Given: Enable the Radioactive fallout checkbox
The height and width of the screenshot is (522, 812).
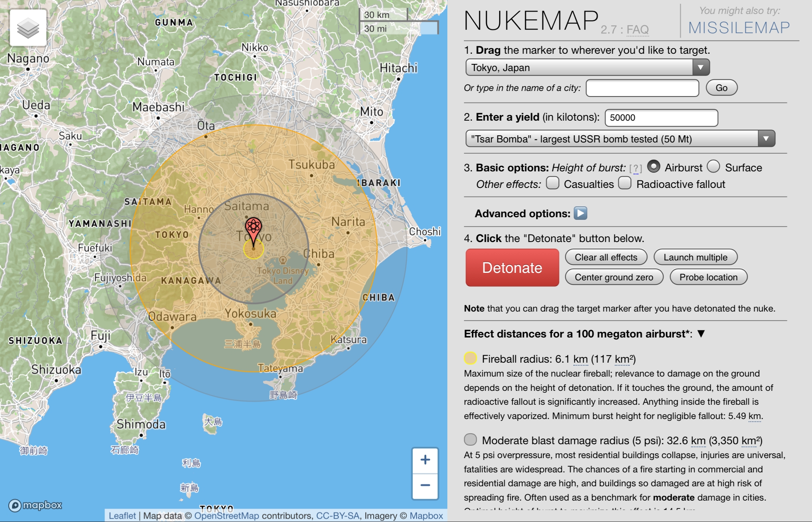Looking at the screenshot, I should pyautogui.click(x=624, y=183).
